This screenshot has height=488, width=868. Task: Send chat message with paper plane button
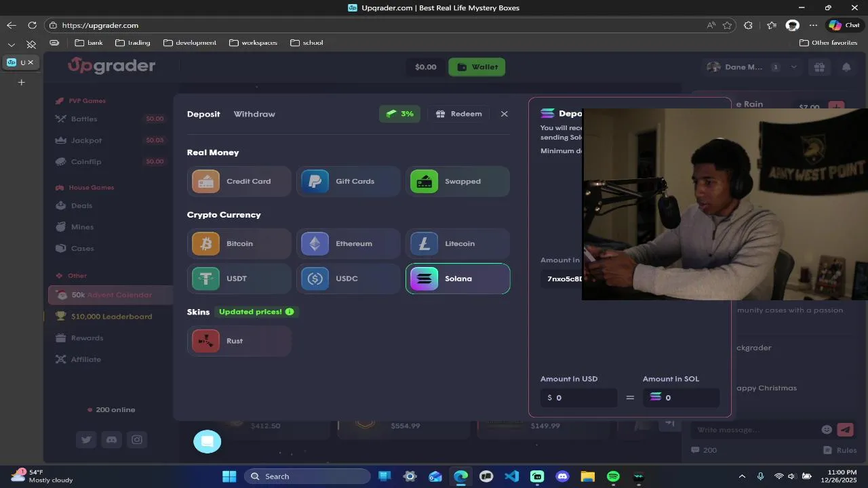coord(845,430)
